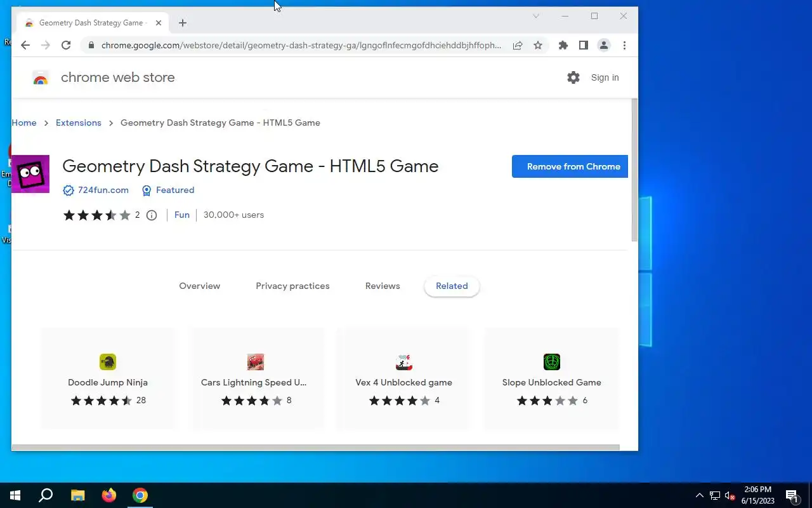Screen dimensions: 812x508
Task: Toggle the browser side panel icon
Action: click(x=583, y=45)
